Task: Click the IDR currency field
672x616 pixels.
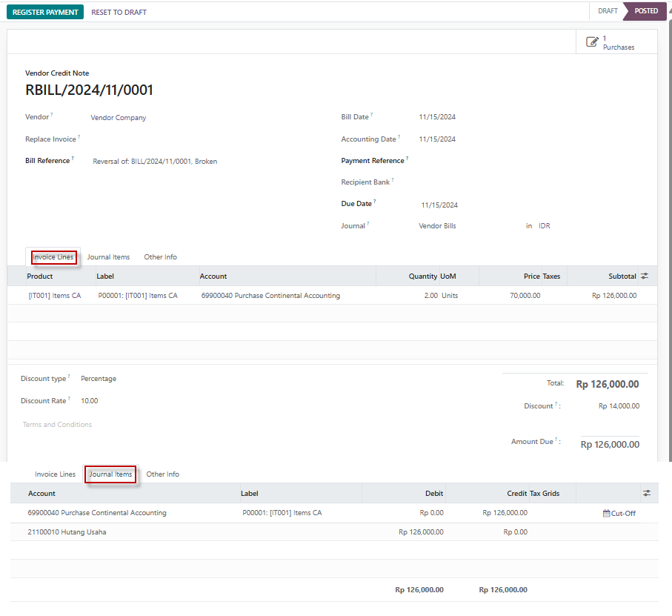Action: click(545, 226)
